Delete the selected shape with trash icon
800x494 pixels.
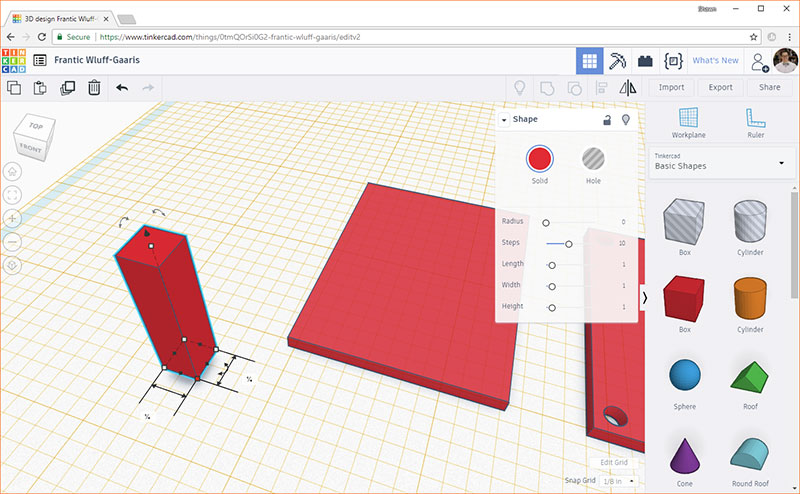[x=94, y=88]
